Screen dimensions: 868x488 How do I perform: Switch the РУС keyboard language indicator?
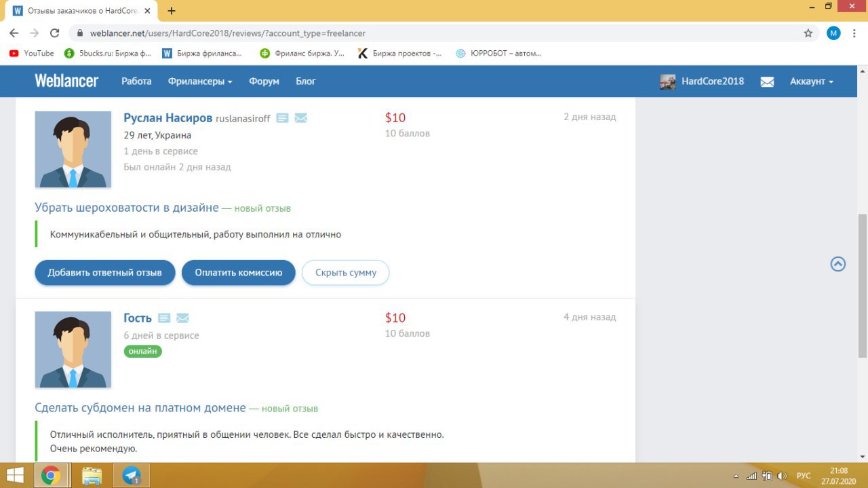pos(804,476)
